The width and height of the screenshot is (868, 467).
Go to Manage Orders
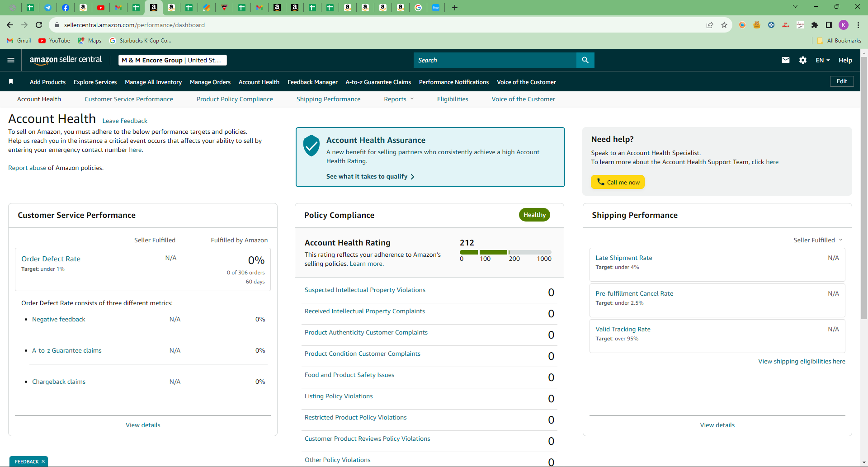point(210,82)
